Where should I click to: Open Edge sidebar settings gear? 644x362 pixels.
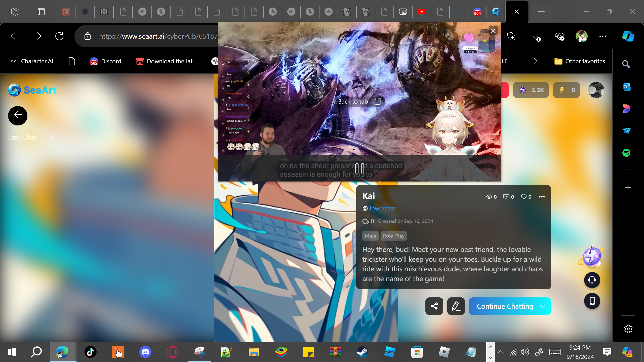tap(628, 329)
